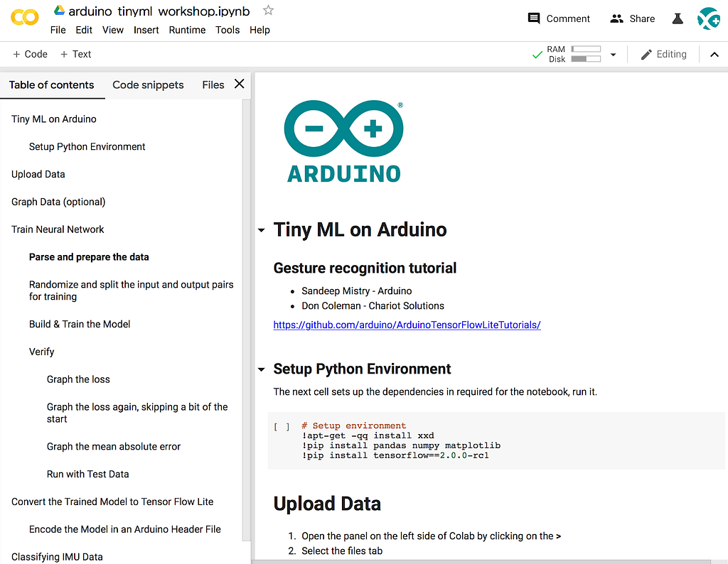Click the Tiny ML on Arduino notebook heading
The height and width of the screenshot is (564, 728).
click(x=360, y=229)
